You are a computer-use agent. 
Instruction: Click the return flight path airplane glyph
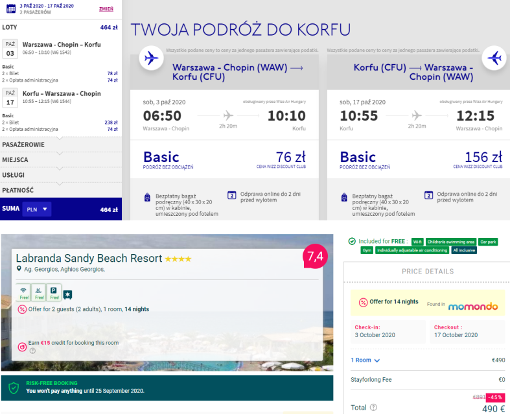(x=416, y=115)
